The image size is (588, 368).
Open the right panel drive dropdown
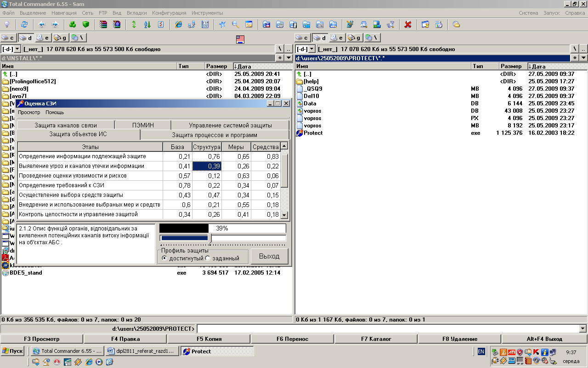(311, 49)
